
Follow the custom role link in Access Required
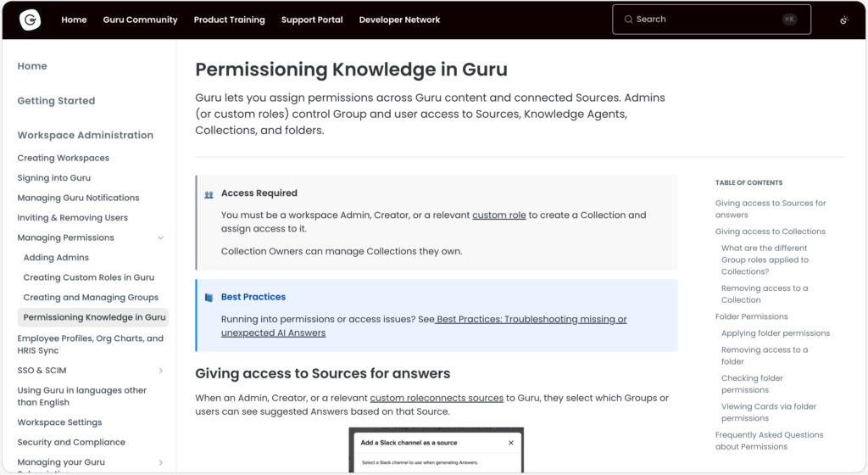[498, 215]
